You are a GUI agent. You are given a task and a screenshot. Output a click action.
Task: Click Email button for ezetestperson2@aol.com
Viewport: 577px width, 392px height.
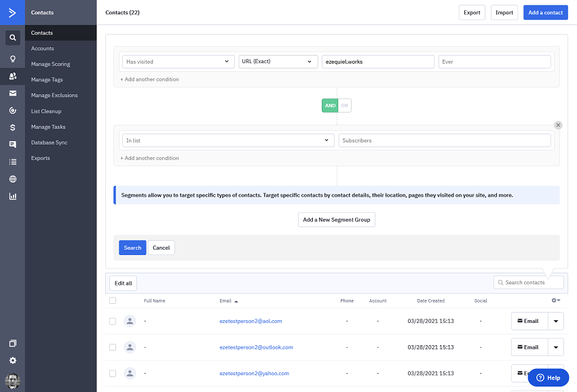[x=529, y=321]
